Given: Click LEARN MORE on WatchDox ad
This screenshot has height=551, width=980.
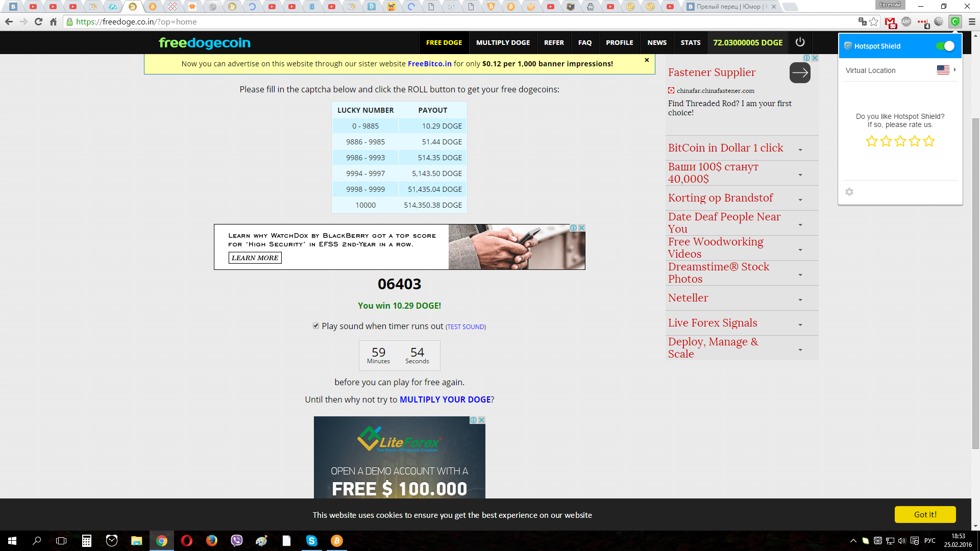Looking at the screenshot, I should [255, 258].
